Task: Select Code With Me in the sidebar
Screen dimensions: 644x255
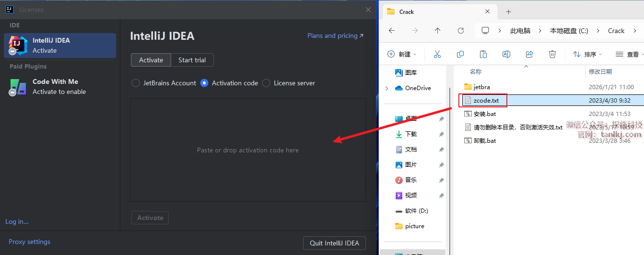Action: 55,86
